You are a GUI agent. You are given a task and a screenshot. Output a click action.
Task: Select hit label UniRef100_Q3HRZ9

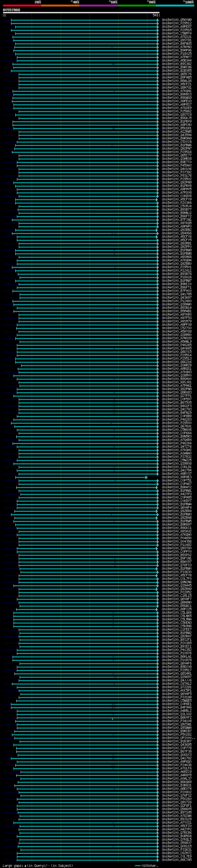tap(177, 365)
